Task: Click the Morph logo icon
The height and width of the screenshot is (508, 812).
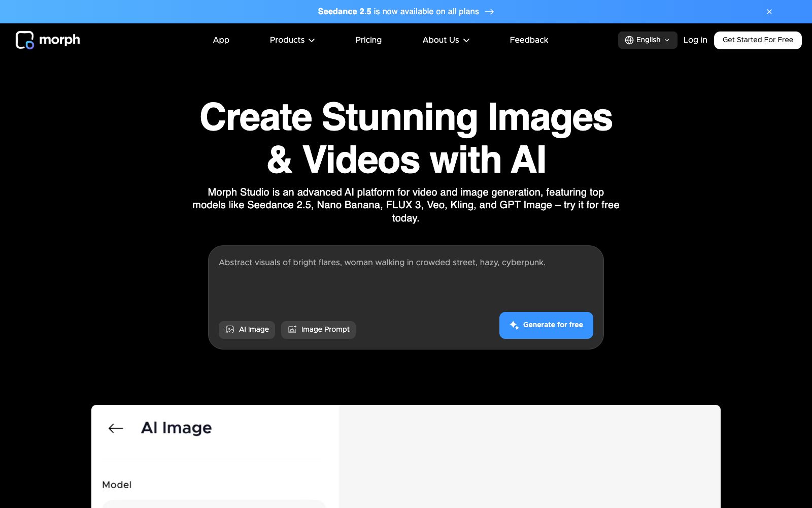Action: [24, 40]
